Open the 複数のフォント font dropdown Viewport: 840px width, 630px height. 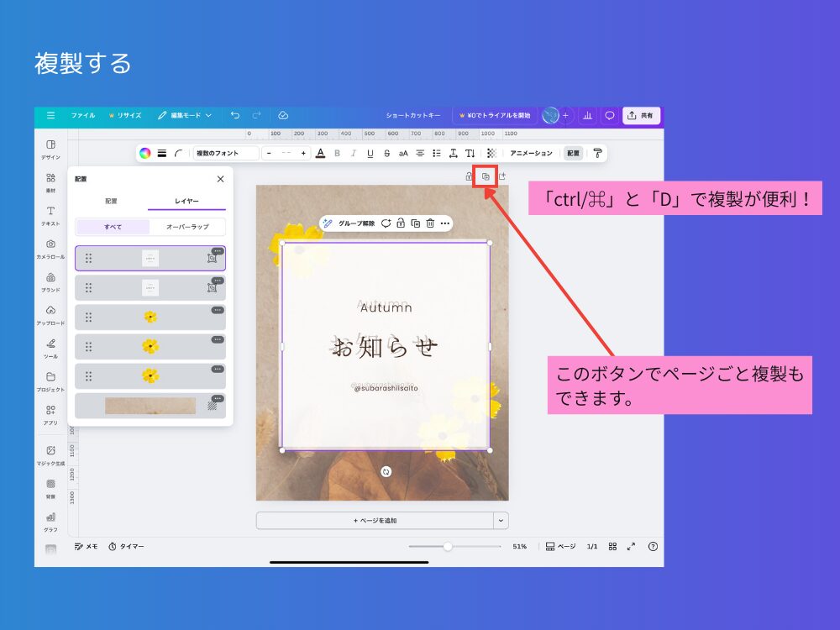click(x=228, y=153)
